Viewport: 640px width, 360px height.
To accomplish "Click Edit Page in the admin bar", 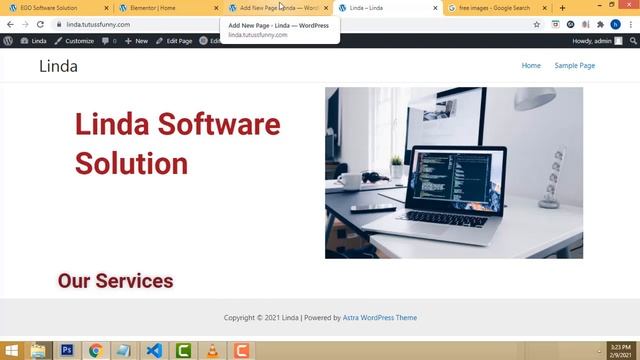I will 174,41.
